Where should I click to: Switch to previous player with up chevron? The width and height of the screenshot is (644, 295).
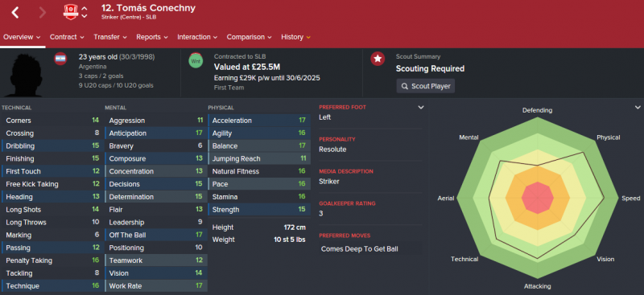click(85, 8)
